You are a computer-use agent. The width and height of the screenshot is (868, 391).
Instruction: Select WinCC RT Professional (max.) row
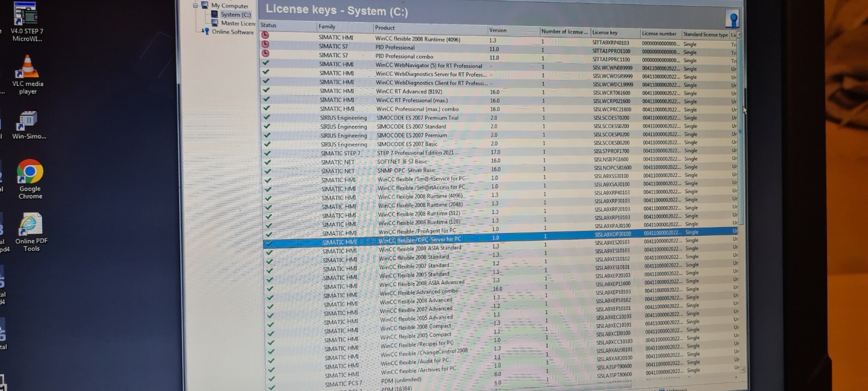pos(499,100)
